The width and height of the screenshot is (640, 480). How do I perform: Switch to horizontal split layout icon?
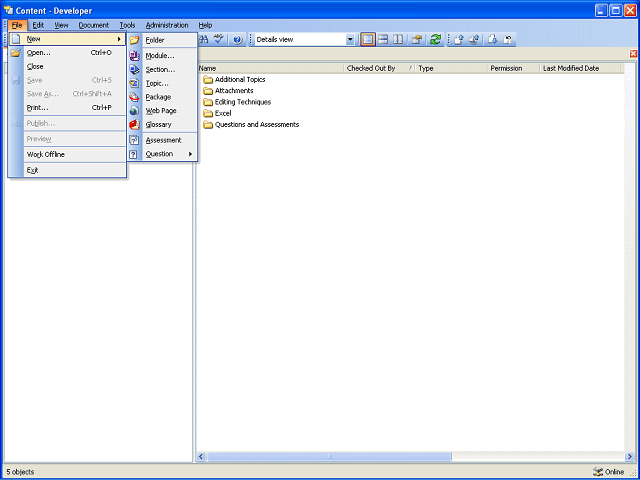coord(383,40)
